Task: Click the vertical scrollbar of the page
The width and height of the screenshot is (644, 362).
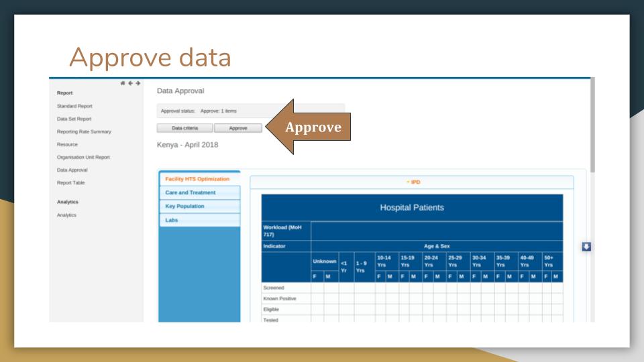Action: pos(592,125)
